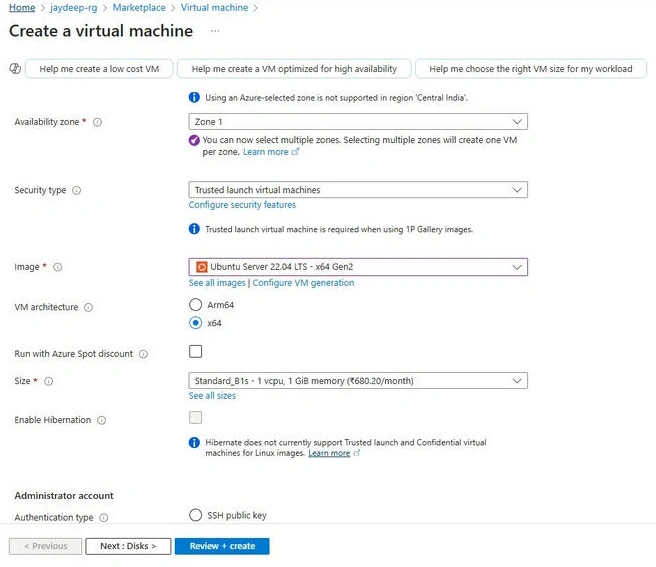Viewport: 656px width, 567px height.
Task: Click the 'Create a virtual machine' title
Action: (101, 31)
